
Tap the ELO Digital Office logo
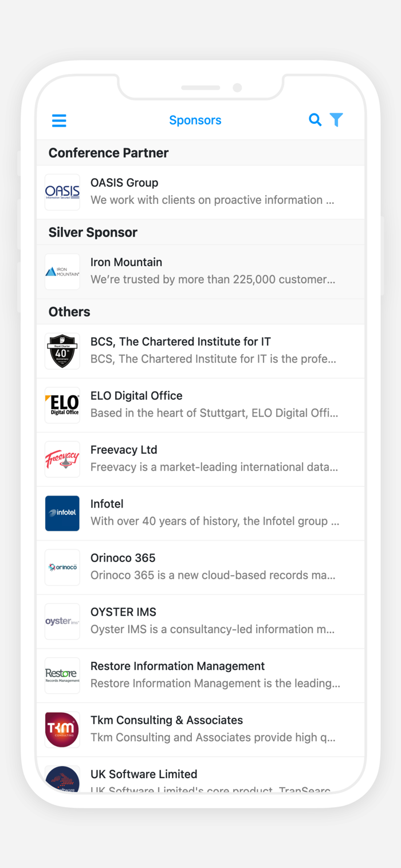pyautogui.click(x=62, y=405)
